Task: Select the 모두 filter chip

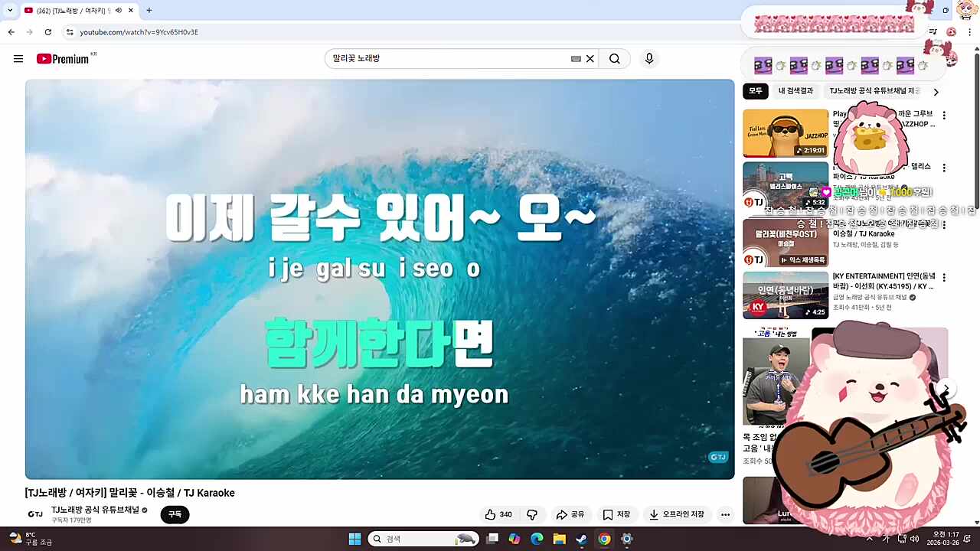Action: (x=756, y=91)
